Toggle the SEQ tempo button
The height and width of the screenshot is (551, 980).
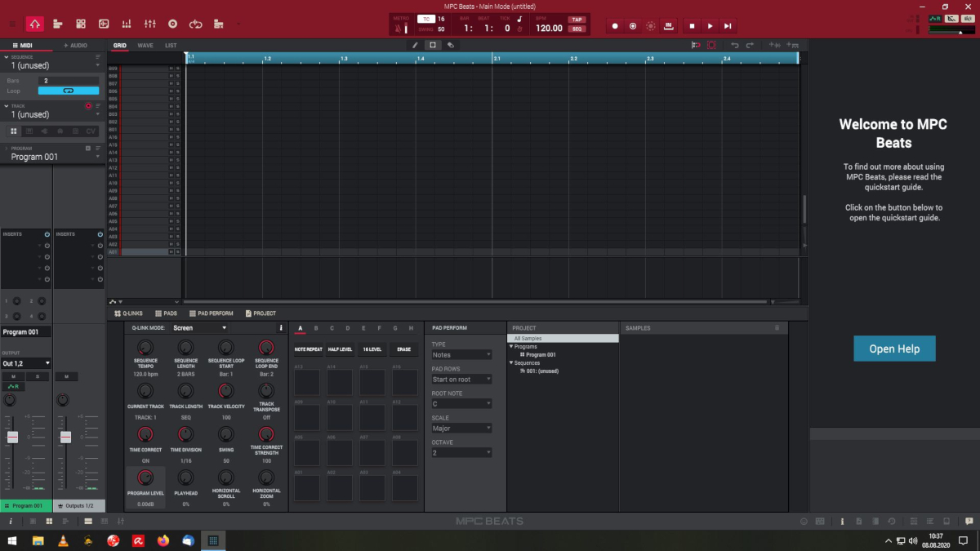(577, 29)
